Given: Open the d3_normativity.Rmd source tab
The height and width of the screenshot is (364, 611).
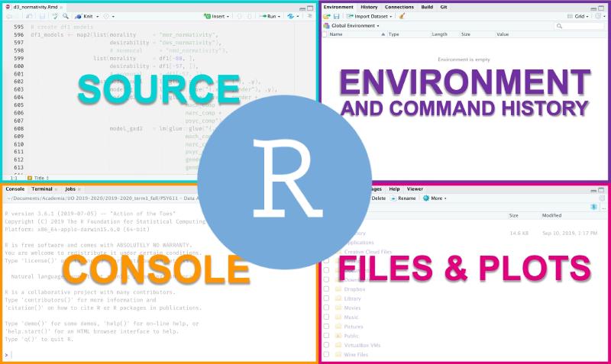Looking at the screenshot, I should (35, 7).
